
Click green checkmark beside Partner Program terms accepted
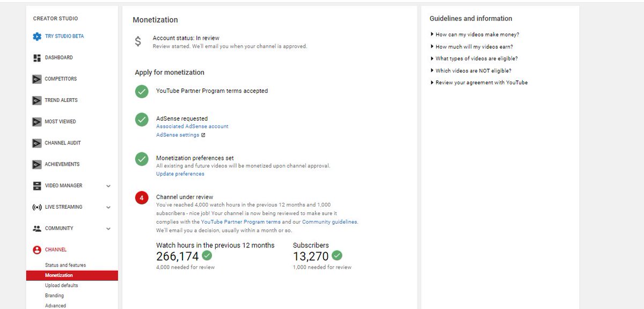(x=142, y=92)
